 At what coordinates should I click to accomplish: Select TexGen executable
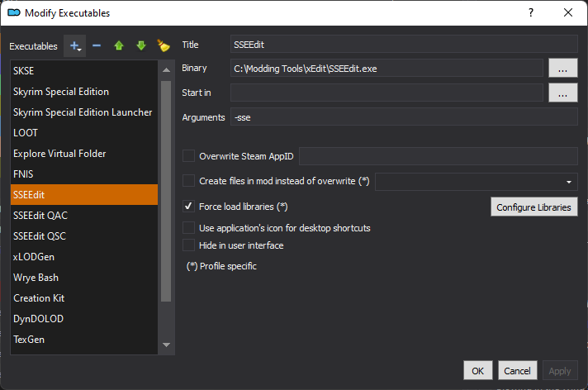click(84, 339)
